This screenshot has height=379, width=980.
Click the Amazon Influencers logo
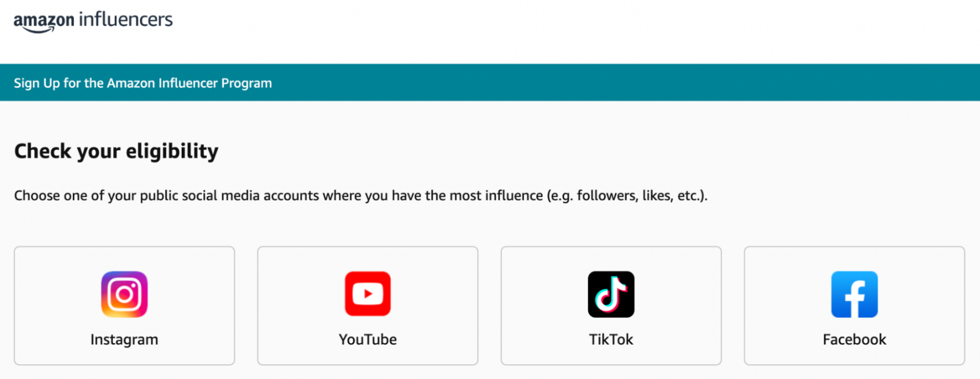94,21
